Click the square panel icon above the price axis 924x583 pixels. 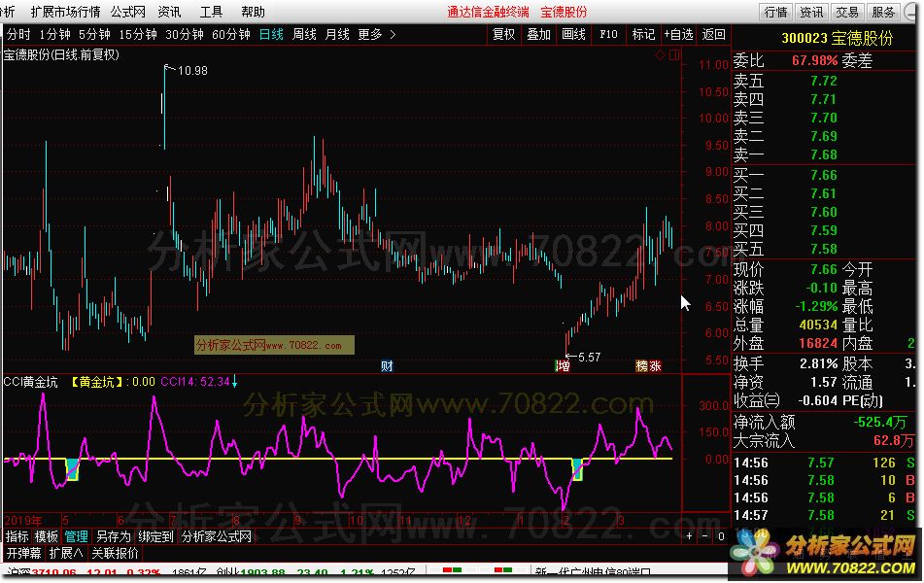(x=673, y=54)
